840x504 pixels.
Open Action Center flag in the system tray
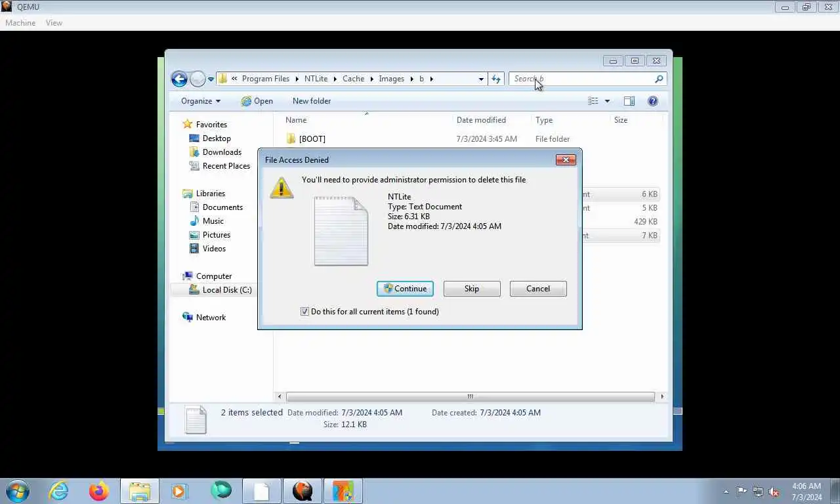[x=742, y=492]
